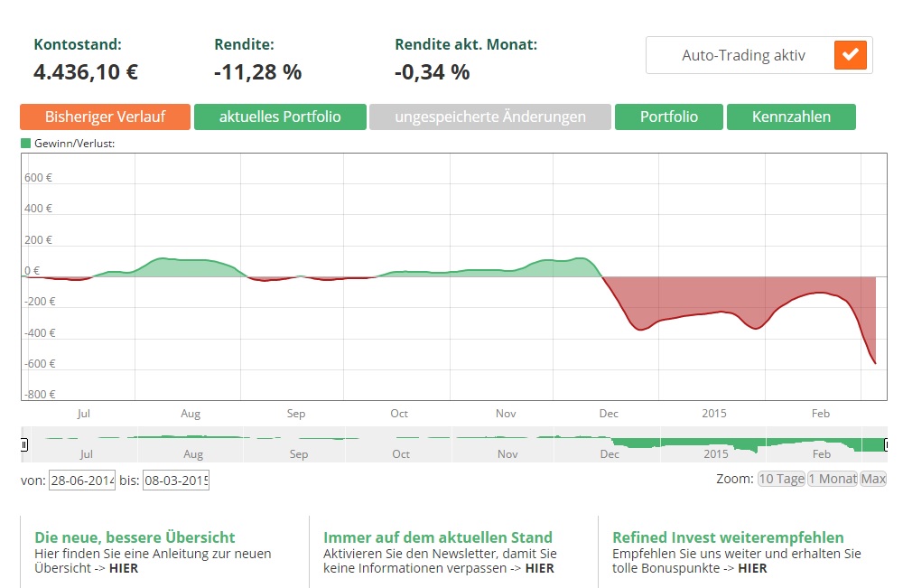Viewport: 903px width, 588px height.
Task: Open the Portfolio tab
Action: [668, 117]
